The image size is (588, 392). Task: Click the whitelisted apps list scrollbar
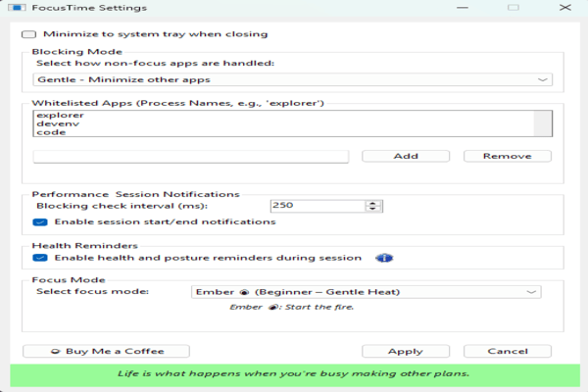(543, 123)
